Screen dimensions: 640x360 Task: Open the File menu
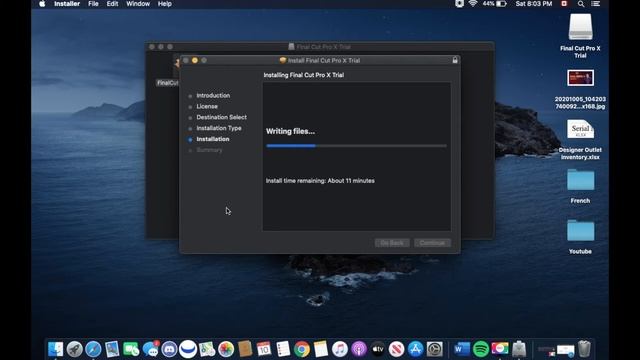point(93,4)
